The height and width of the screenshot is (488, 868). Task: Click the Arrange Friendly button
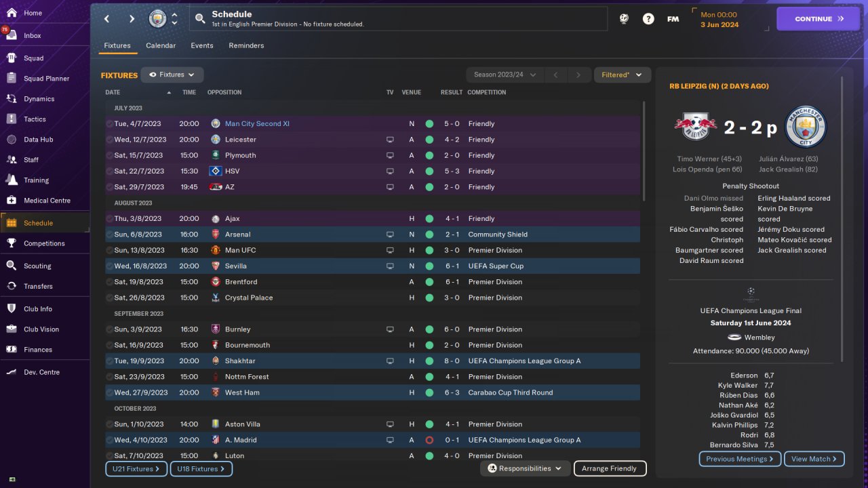(610, 468)
